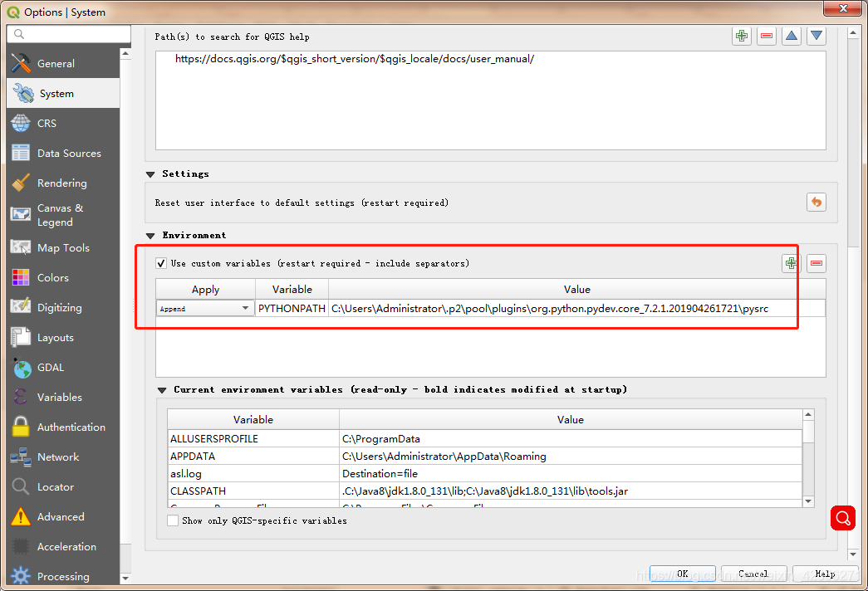The height and width of the screenshot is (591, 868).
Task: Close the Options dialog window
Action: [x=842, y=8]
